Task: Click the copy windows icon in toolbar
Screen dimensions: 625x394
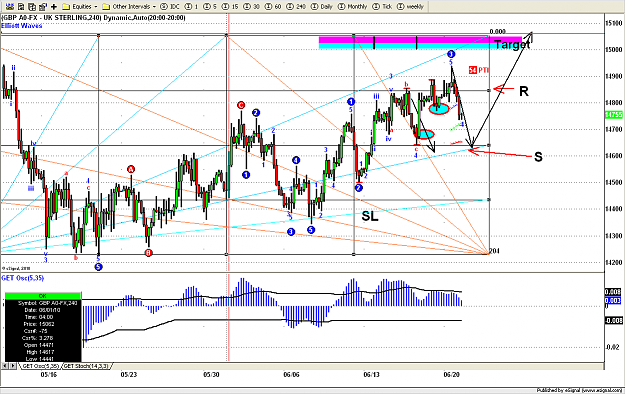Action: point(32,6)
